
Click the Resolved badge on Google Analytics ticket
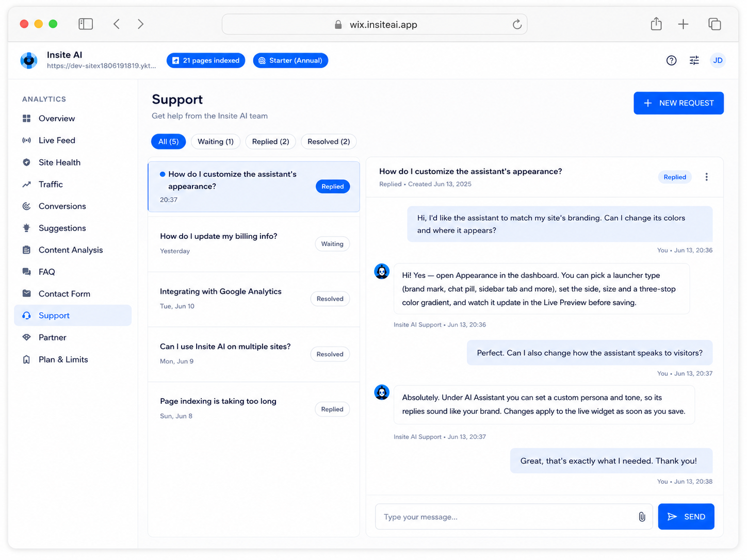330,299
